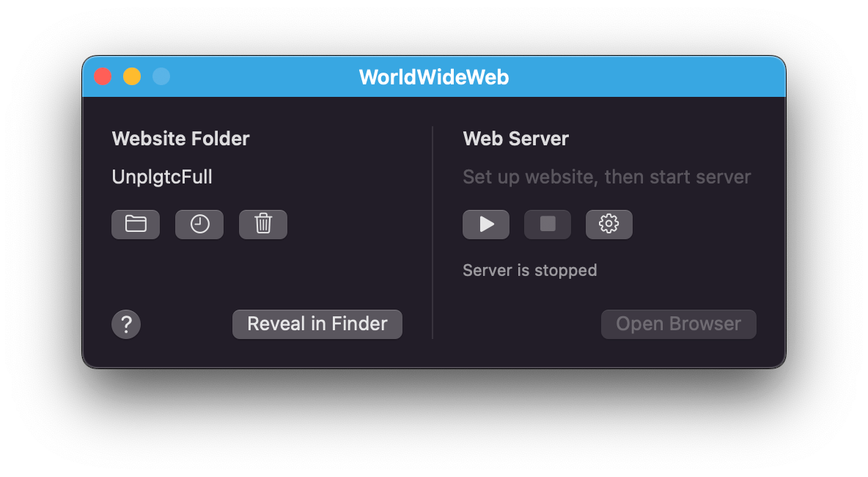The image size is (868, 477).
Task: Start the web server with the play button
Action: tap(486, 225)
